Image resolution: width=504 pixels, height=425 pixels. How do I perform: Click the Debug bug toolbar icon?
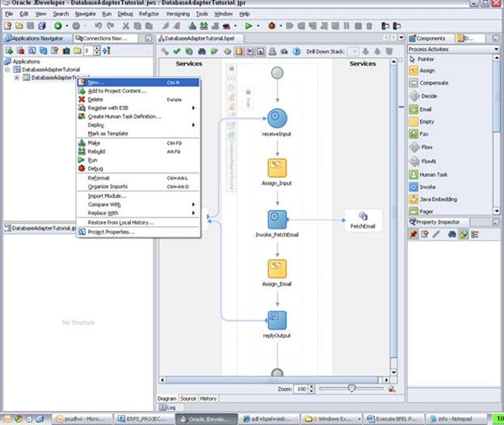coord(272,26)
